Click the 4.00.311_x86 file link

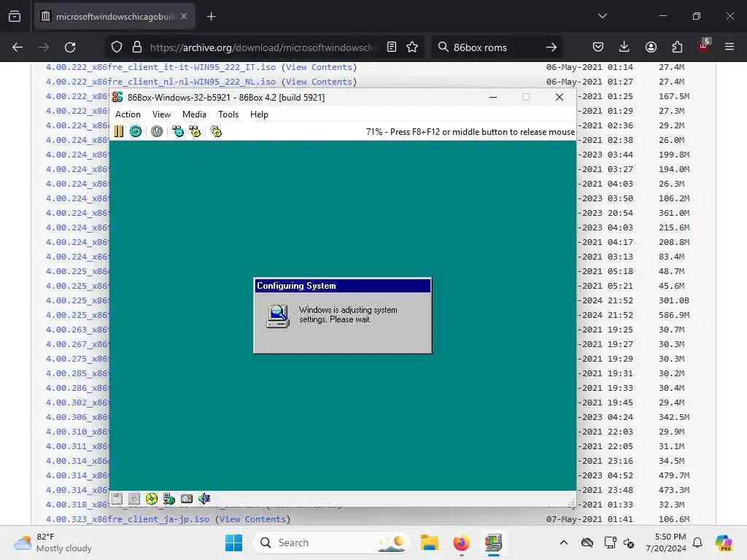tap(77, 446)
